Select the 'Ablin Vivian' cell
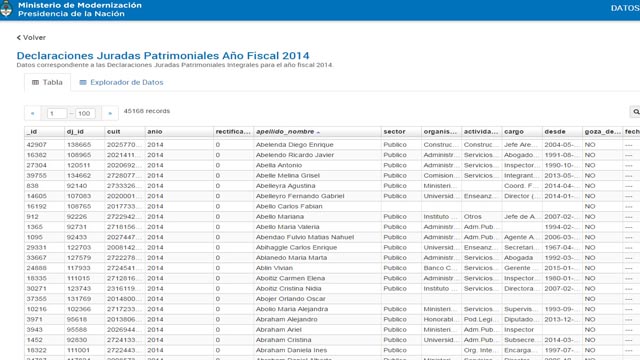This screenshot has height=360, width=640. click(x=318, y=268)
